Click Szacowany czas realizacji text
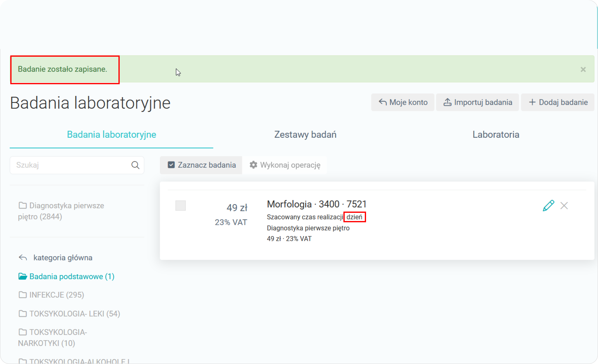 tap(305, 217)
